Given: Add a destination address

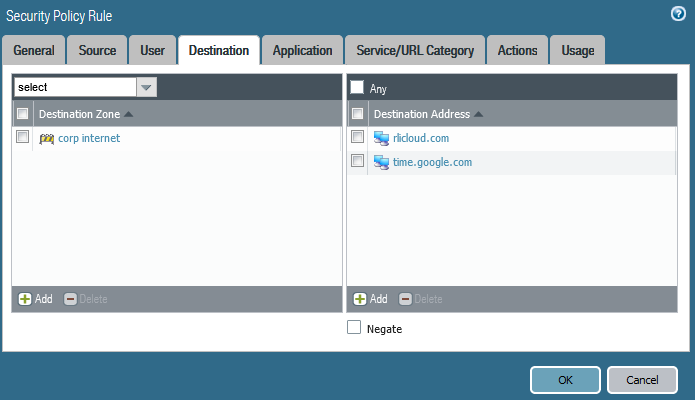Looking at the screenshot, I should 371,299.
